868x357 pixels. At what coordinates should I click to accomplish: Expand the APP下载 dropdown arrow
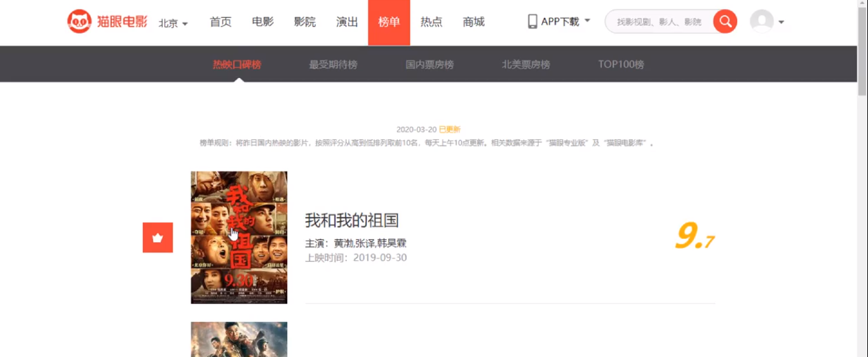[587, 21]
